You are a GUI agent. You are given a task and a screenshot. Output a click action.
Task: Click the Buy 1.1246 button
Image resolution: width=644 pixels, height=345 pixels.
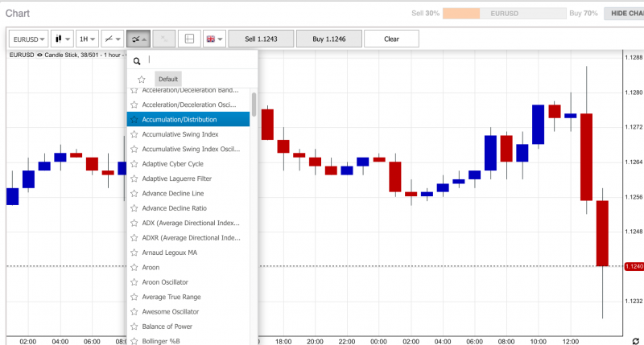point(329,39)
